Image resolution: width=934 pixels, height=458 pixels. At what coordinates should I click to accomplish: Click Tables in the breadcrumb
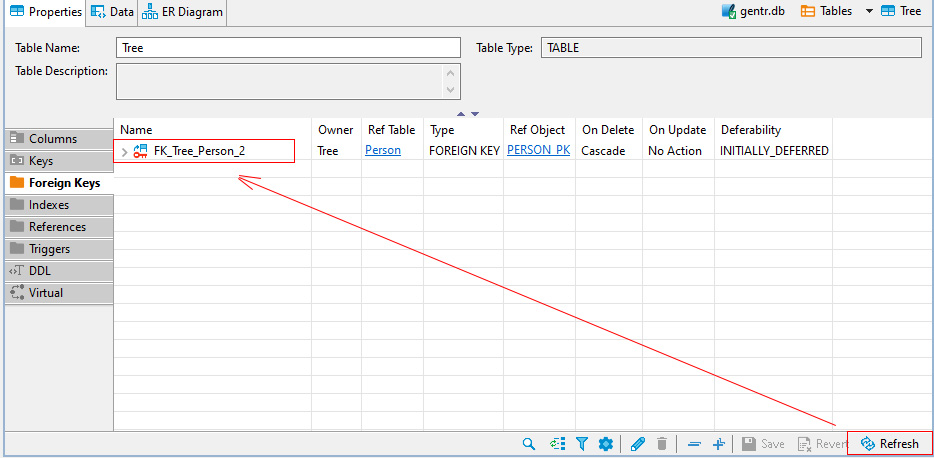pyautogui.click(x=827, y=11)
